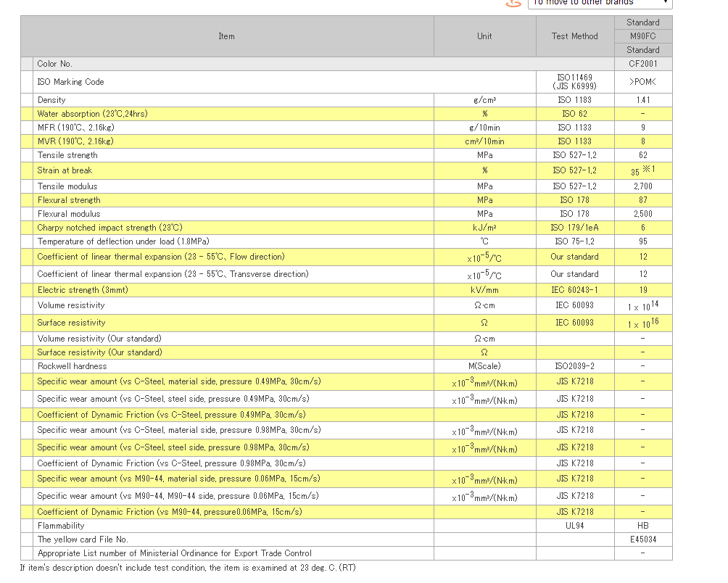Click the thermal expansion 'Flow direction' row label
This screenshot has width=728, height=583.
tap(161, 257)
